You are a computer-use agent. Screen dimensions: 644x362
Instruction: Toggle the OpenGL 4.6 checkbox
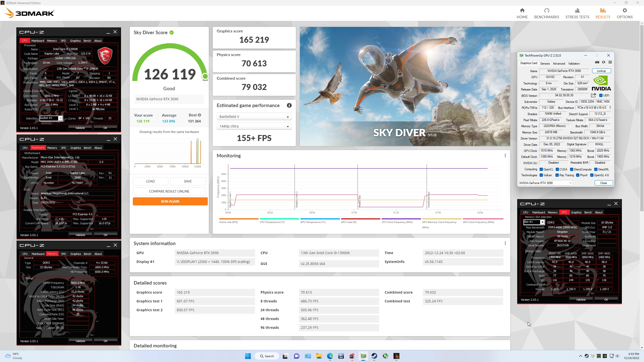pos(592,175)
